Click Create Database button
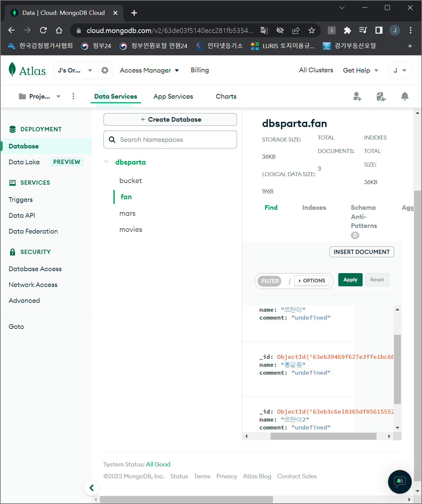The height and width of the screenshot is (504, 422). (170, 119)
